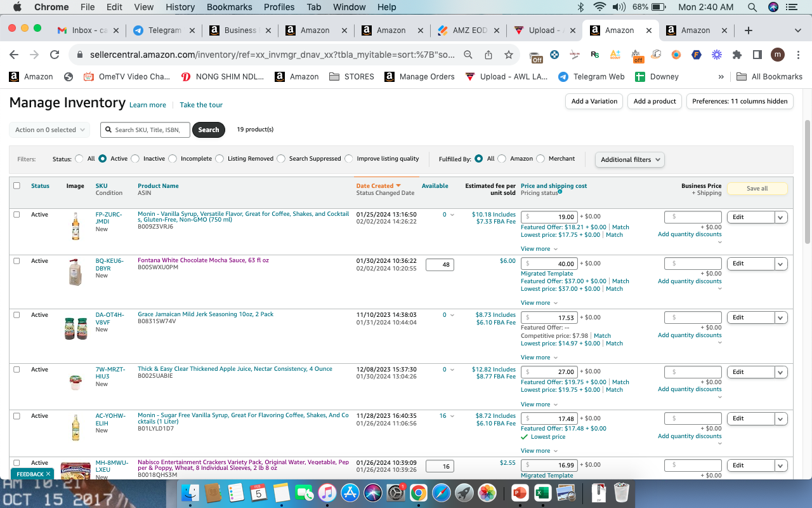Click the SKU, Title, ISBN search field

[145, 130]
